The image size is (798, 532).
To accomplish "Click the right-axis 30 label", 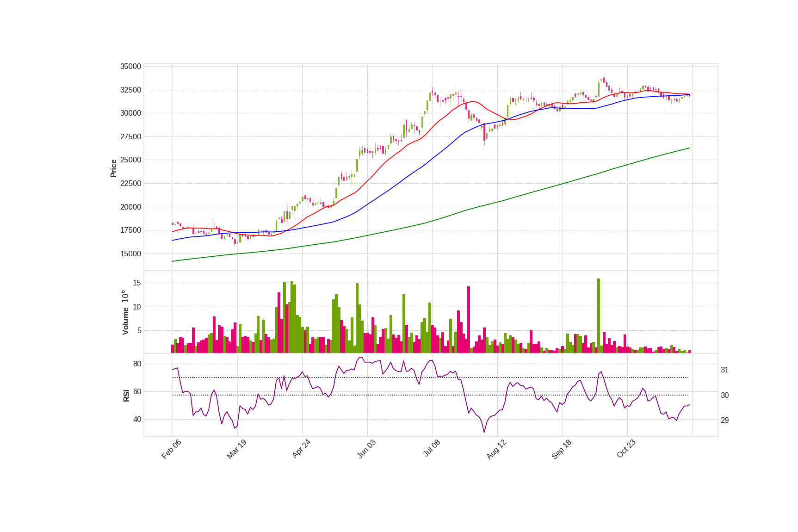I will (x=725, y=395).
